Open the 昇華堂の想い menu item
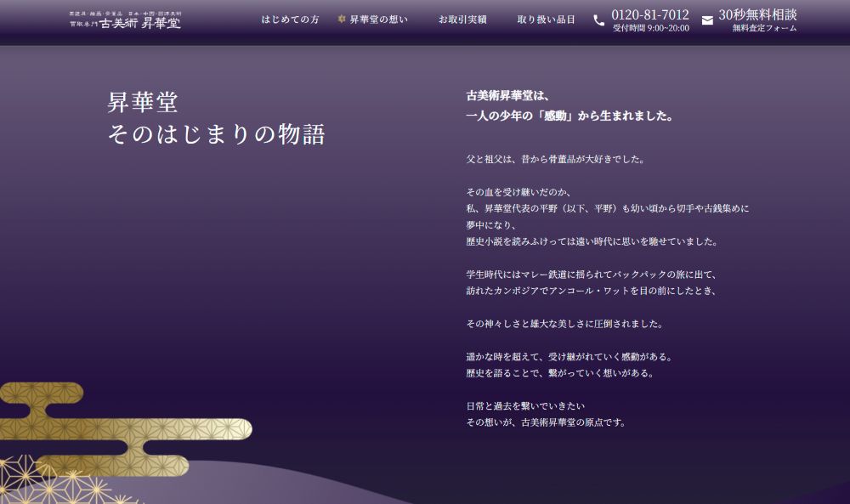The height and width of the screenshot is (504, 850). 378,20
